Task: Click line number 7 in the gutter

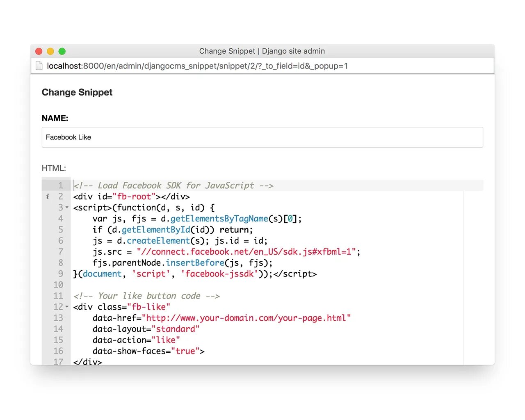Action: pos(61,252)
